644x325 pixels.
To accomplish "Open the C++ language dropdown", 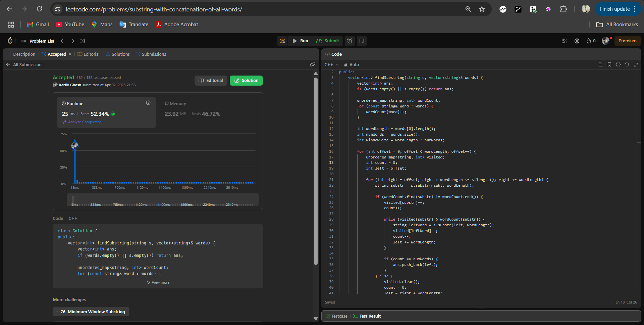I will 331,64.
